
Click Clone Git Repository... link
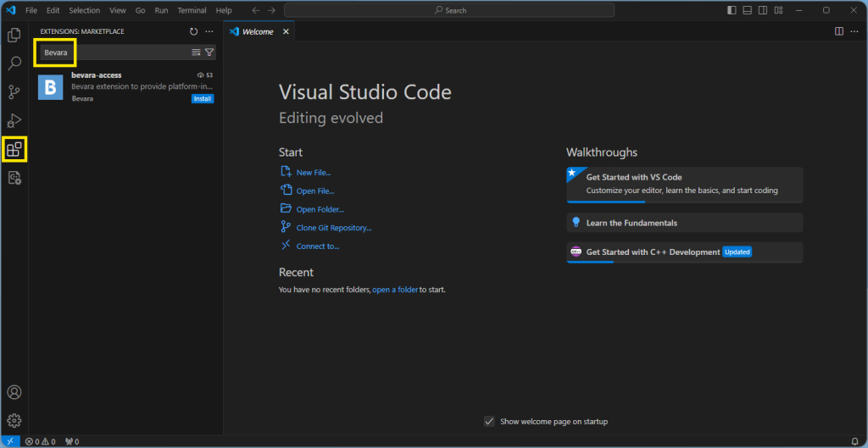pyautogui.click(x=334, y=228)
